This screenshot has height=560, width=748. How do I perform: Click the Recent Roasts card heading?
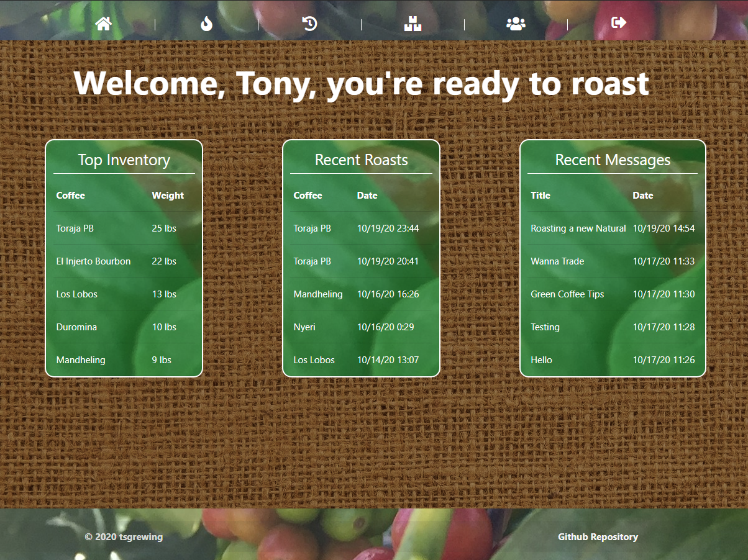tap(361, 160)
